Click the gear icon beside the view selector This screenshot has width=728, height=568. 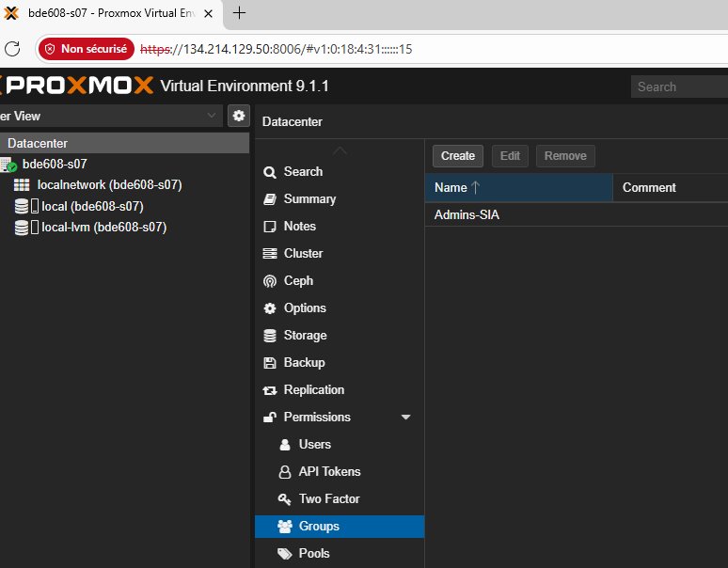pos(239,116)
